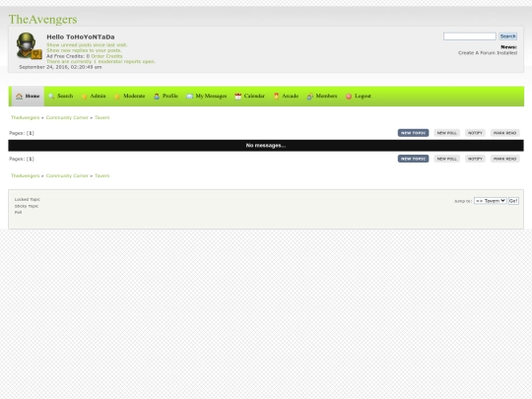Screen dimensions: 532x399
Task: Focus the search text field
Action: point(470,36)
